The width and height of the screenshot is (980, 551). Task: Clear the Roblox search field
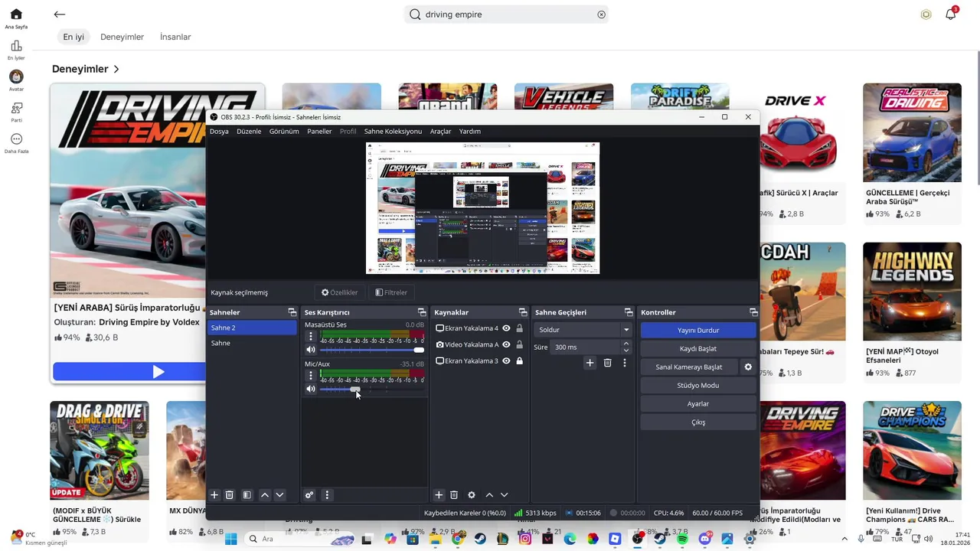(x=601, y=15)
